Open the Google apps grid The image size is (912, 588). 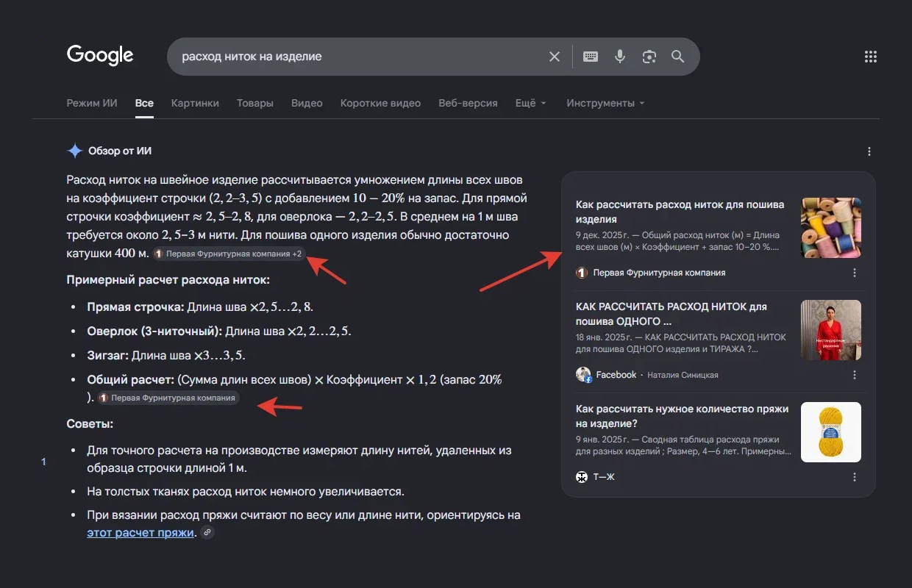pyautogui.click(x=871, y=57)
